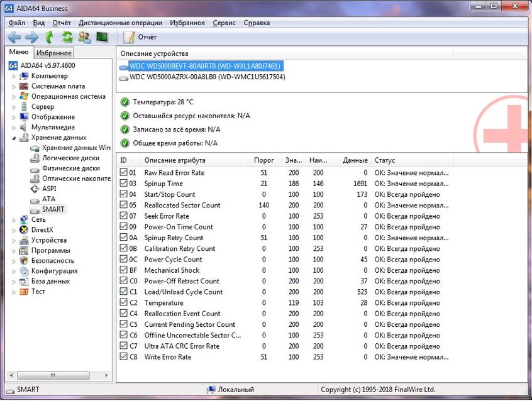Open the Вид menu
532x401 pixels.
tap(39, 23)
